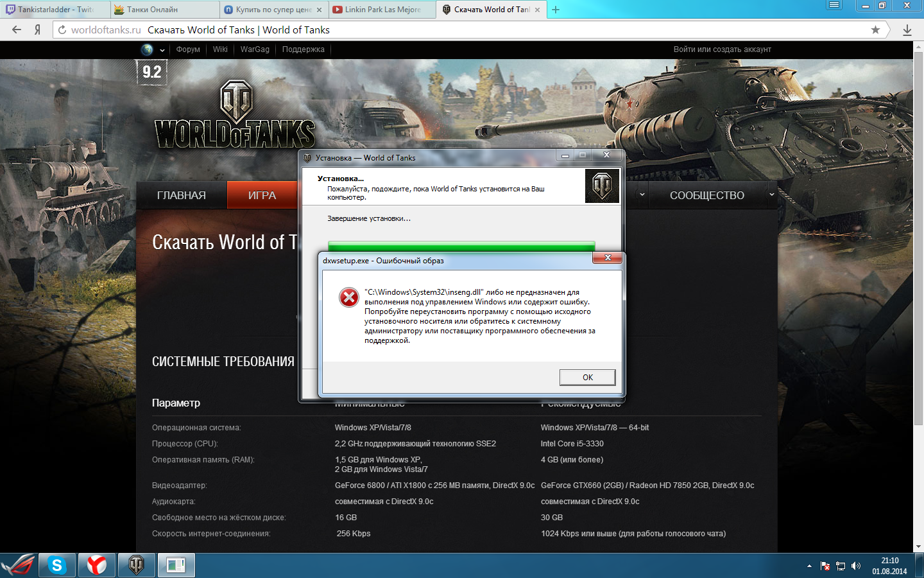This screenshot has width=924, height=578.
Task: Open the ГЛАВНАЯ menu item
Action: coord(182,195)
